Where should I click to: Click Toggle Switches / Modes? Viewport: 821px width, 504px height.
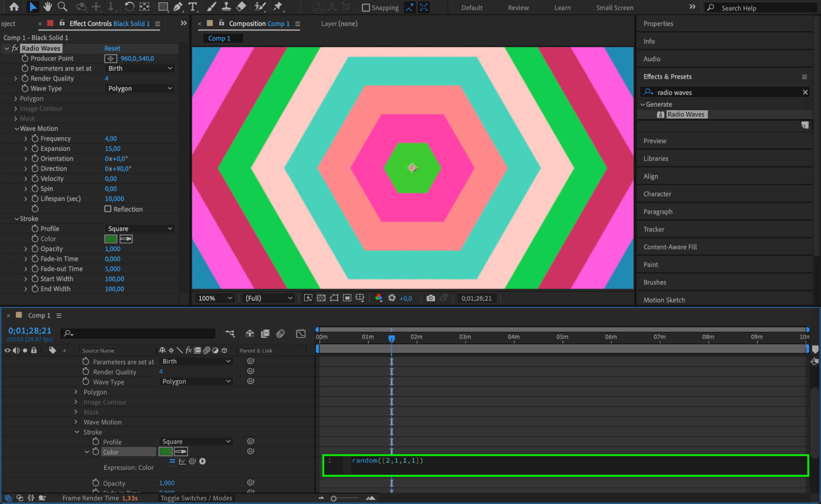(x=196, y=498)
